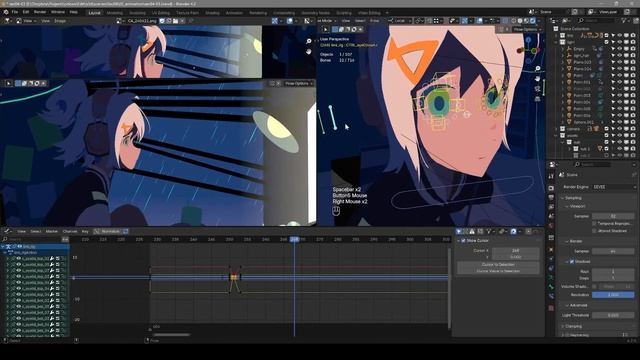Click the Cursor to Selection button
This screenshot has height=360, width=640.
coord(498,264)
